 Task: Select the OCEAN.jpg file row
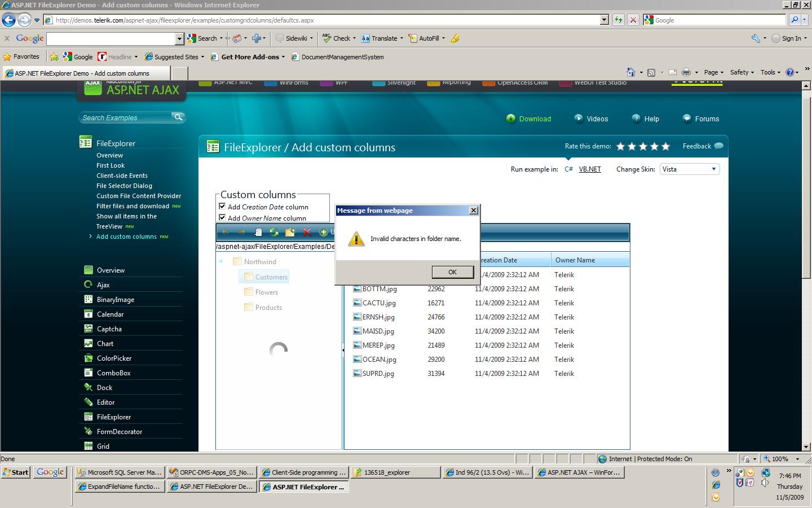click(488, 360)
